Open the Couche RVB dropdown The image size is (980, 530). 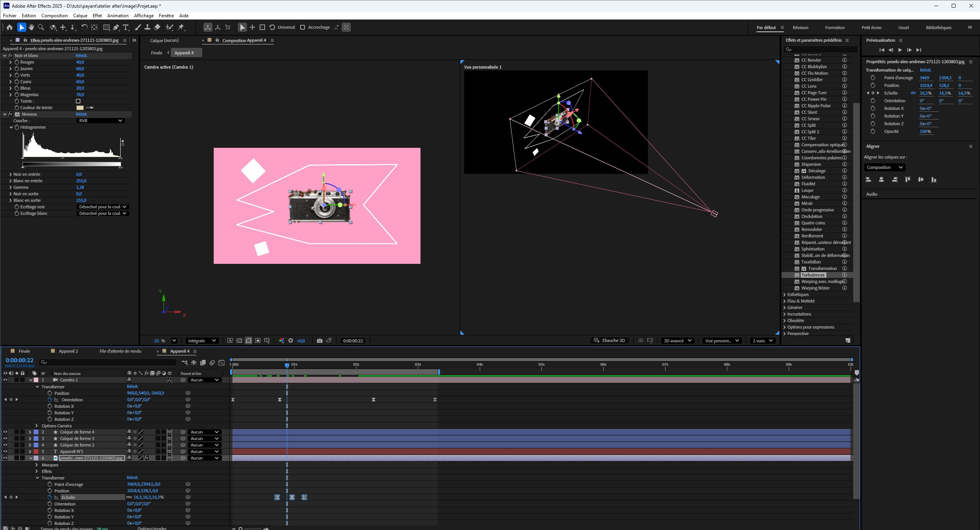[x=100, y=121]
